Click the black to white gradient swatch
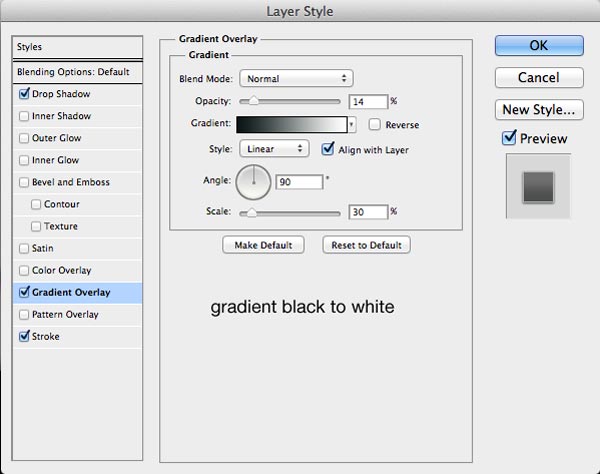 pyautogui.click(x=291, y=125)
